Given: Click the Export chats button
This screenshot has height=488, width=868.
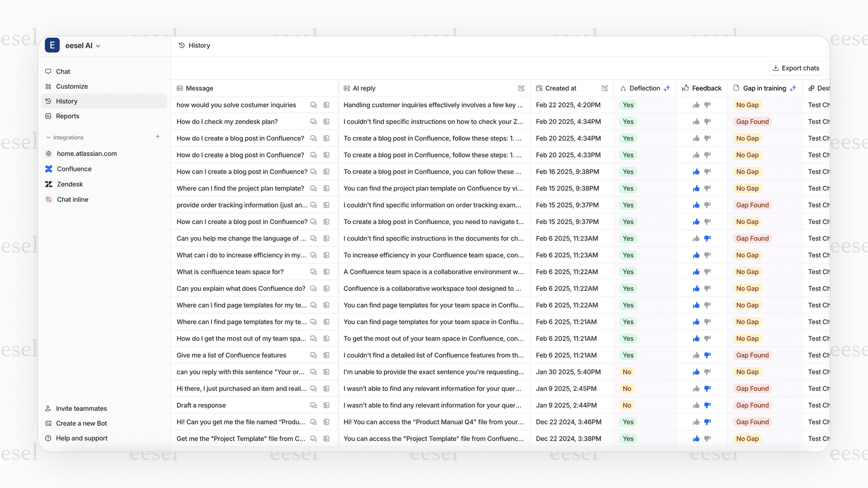Looking at the screenshot, I should (x=796, y=68).
